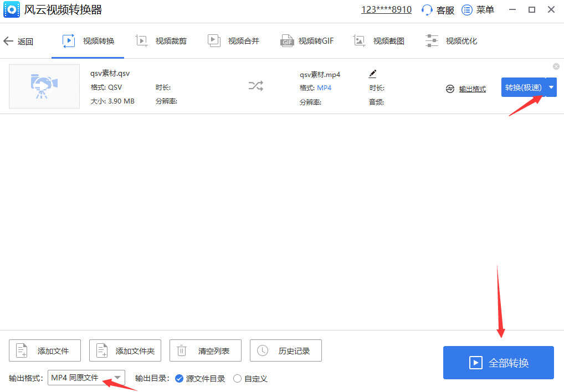The height and width of the screenshot is (392, 564).
Task: Start conversion with 全部转换 button
Action: (499, 363)
